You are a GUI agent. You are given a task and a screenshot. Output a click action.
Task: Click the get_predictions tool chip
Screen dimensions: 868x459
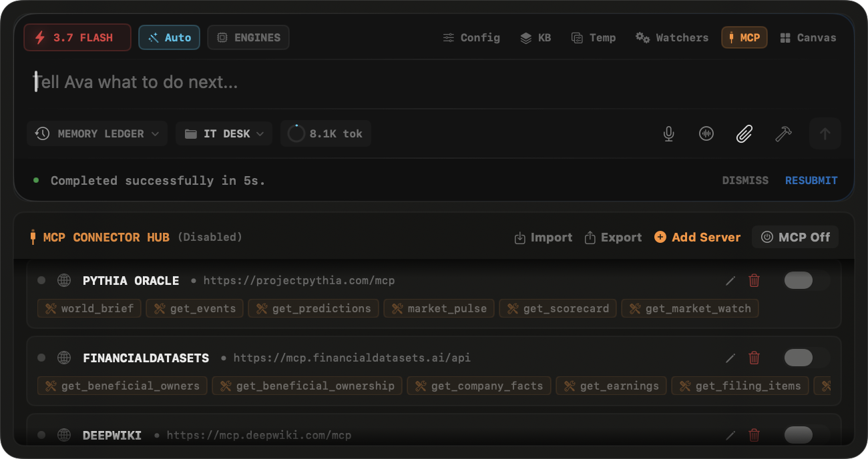pyautogui.click(x=314, y=308)
